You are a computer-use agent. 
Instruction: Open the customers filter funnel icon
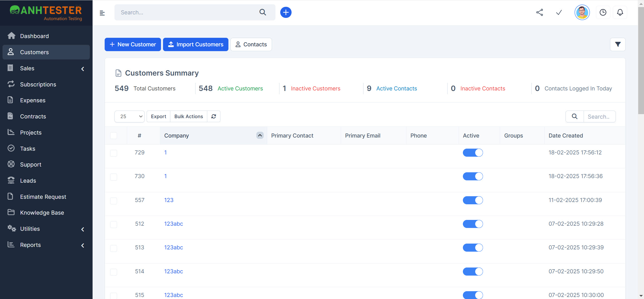pyautogui.click(x=618, y=44)
